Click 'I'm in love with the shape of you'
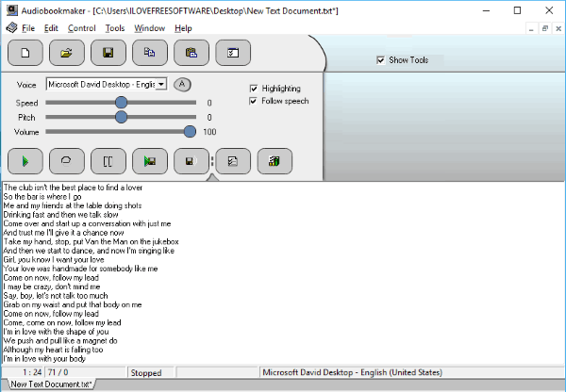 coord(56,332)
